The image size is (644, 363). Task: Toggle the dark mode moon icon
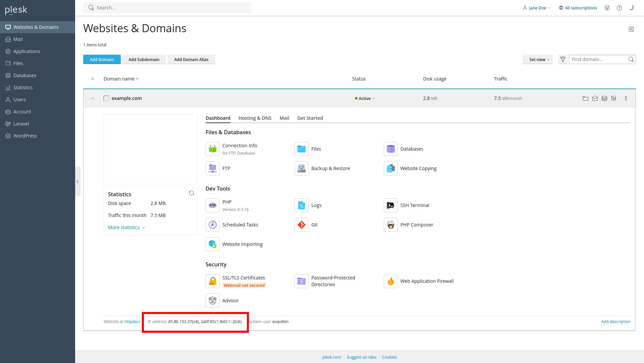[631, 8]
